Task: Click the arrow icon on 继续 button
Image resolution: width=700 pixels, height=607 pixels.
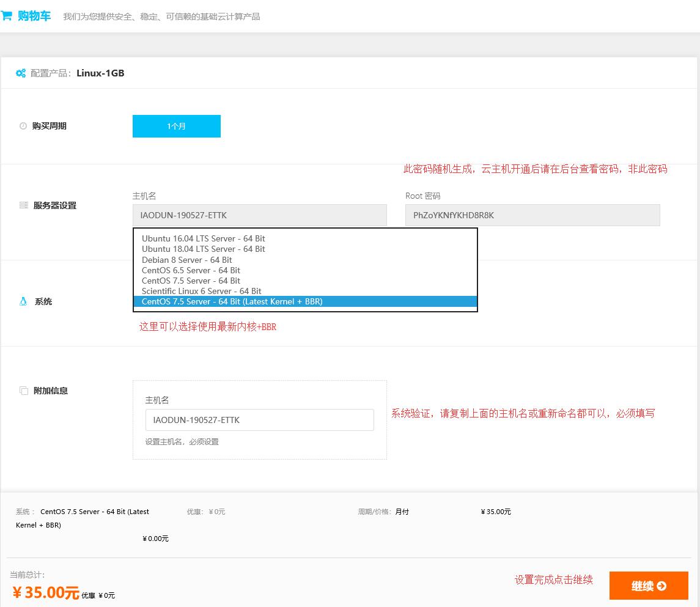Action: coord(661,586)
